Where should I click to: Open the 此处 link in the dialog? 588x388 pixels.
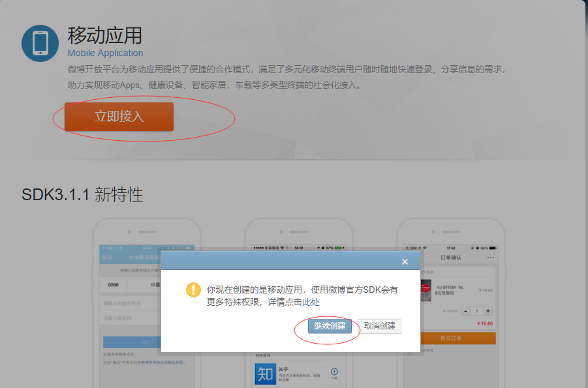pos(311,302)
